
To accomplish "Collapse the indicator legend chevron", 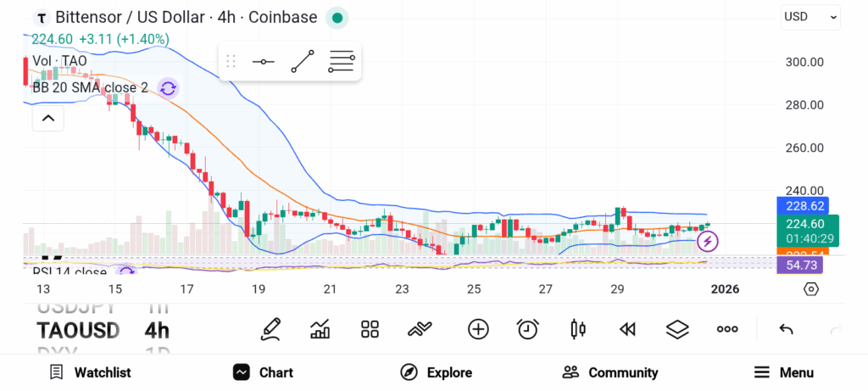I will [48, 118].
